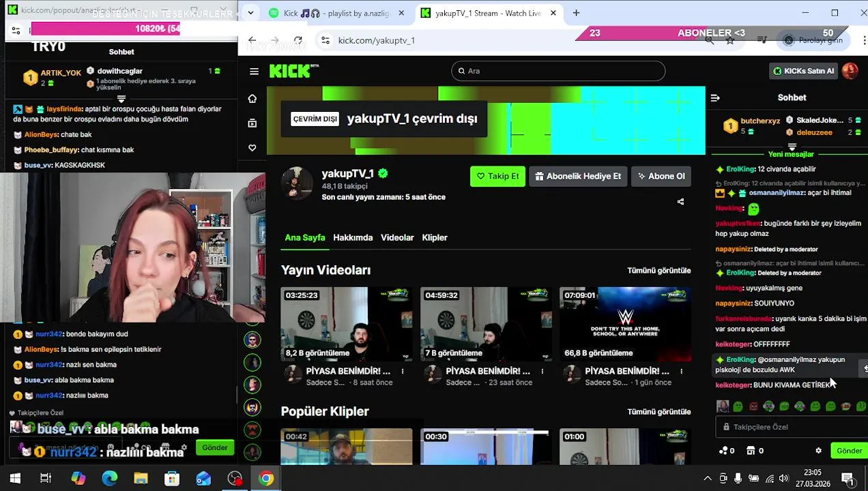
Task: Open Windows Start menu
Action: tap(15, 479)
